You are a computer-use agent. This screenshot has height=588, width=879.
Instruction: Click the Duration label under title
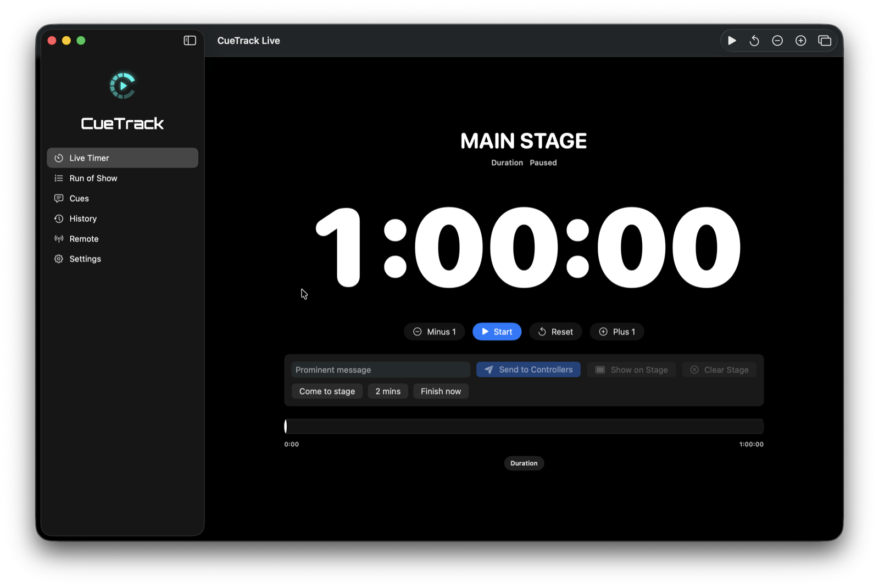[507, 163]
